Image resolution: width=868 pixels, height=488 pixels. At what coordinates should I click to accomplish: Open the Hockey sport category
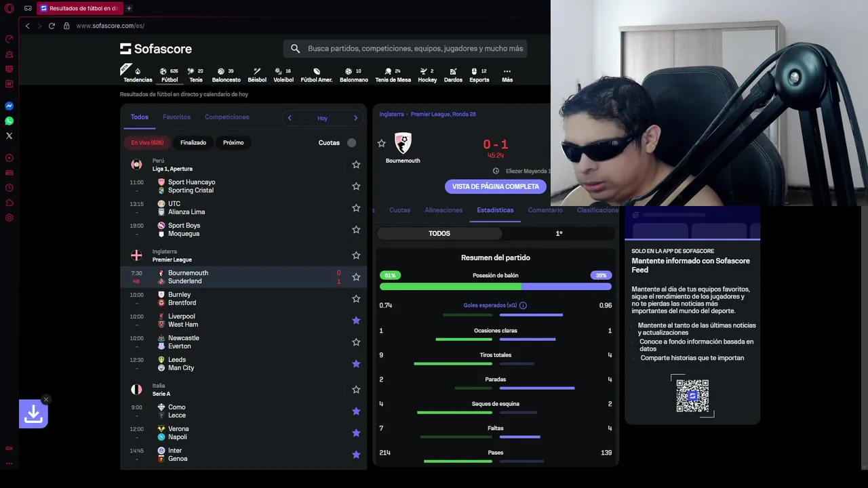coord(427,75)
